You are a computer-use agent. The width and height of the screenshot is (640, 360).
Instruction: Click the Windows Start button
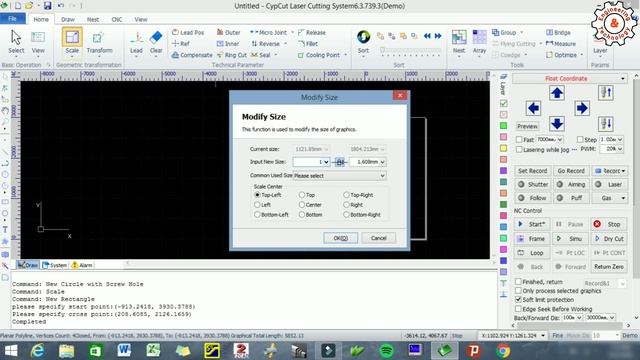pyautogui.click(x=11, y=351)
